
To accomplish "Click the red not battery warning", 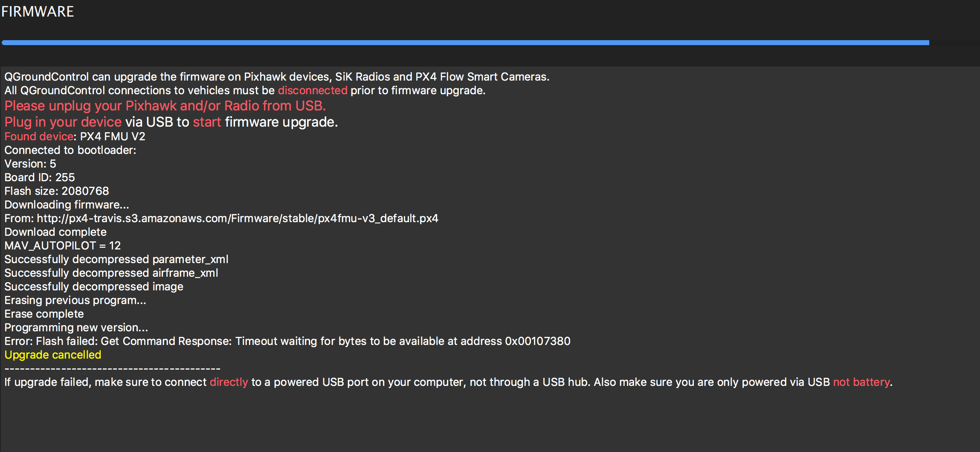I will (x=861, y=382).
